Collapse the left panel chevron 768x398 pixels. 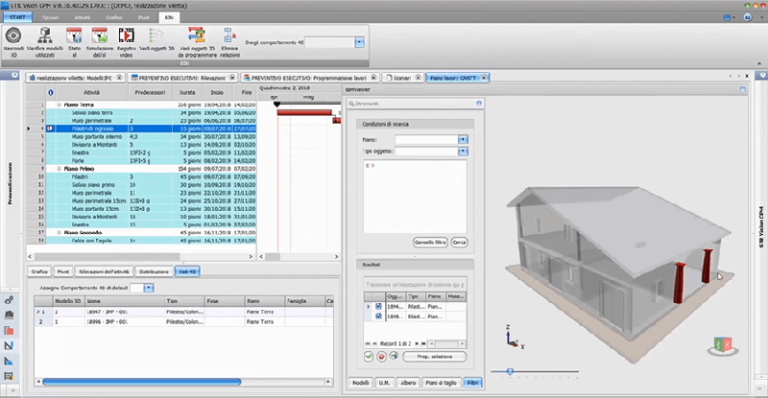pos(15,75)
